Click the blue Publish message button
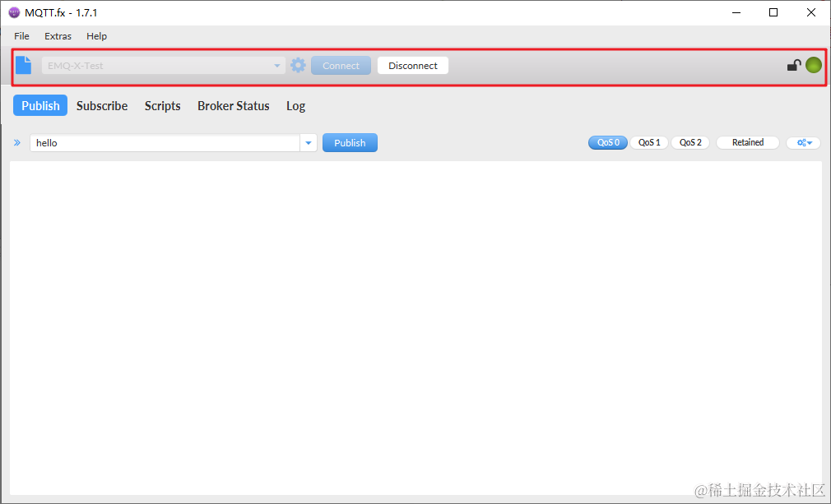Image resolution: width=831 pixels, height=504 pixels. point(350,142)
